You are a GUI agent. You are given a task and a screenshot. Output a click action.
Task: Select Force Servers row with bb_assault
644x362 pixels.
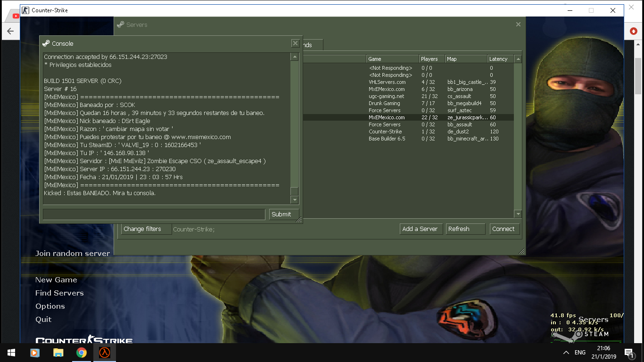[x=408, y=124]
